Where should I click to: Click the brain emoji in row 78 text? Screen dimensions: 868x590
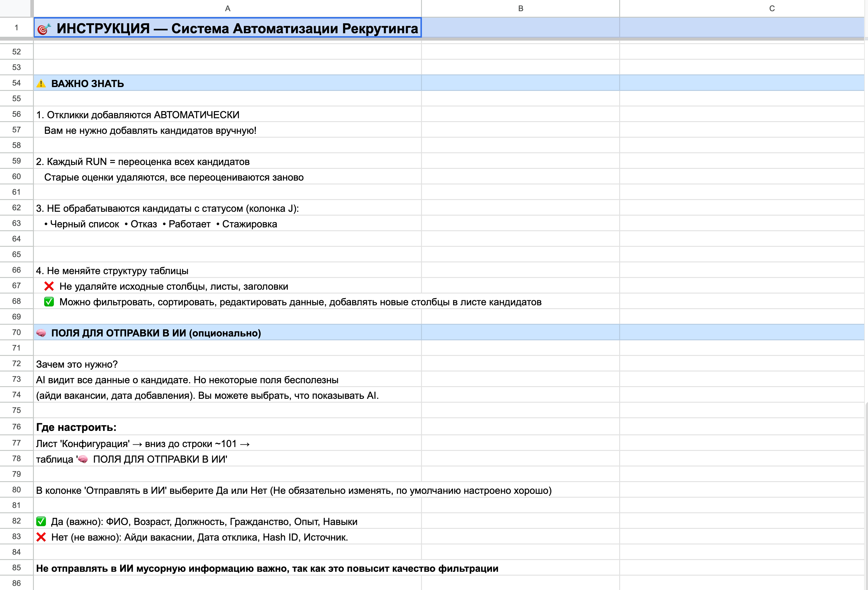[83, 459]
